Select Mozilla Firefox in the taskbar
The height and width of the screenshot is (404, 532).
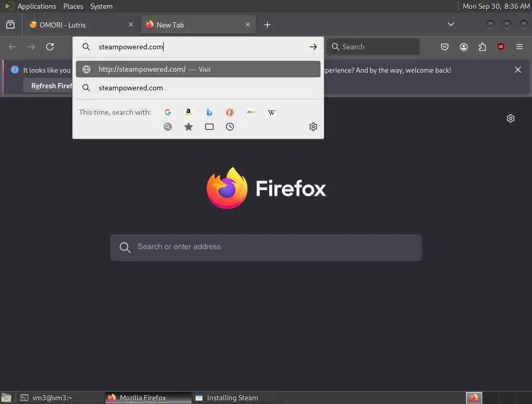click(x=149, y=398)
